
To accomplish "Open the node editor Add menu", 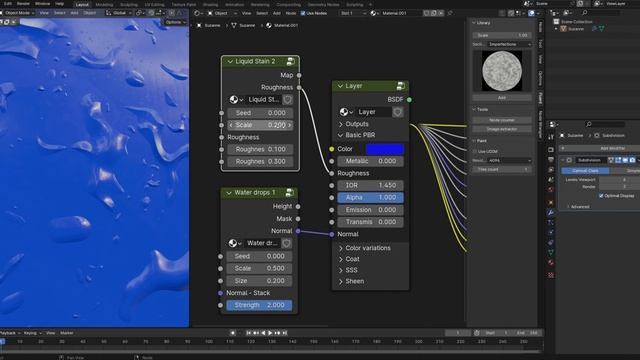I will (x=276, y=13).
